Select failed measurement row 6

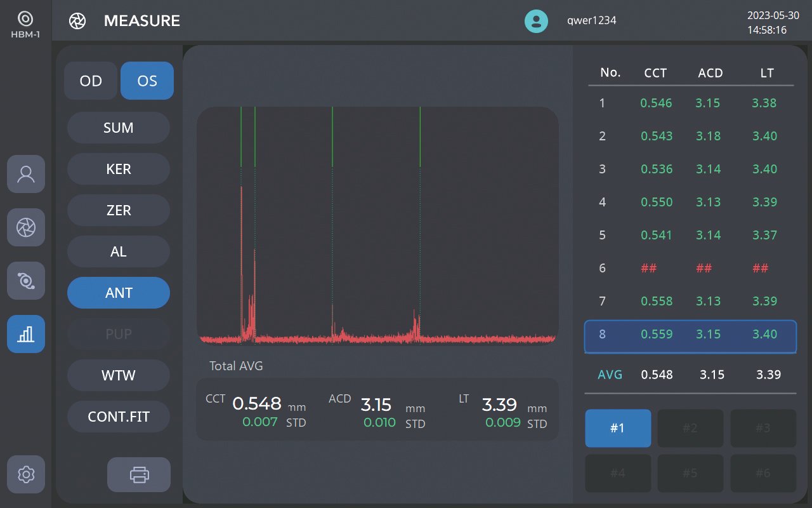690,269
